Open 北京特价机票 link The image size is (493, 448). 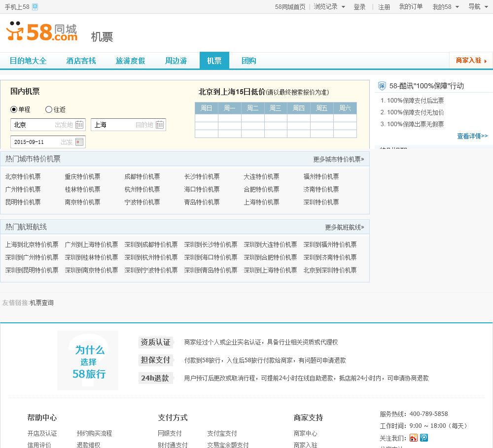click(x=23, y=176)
